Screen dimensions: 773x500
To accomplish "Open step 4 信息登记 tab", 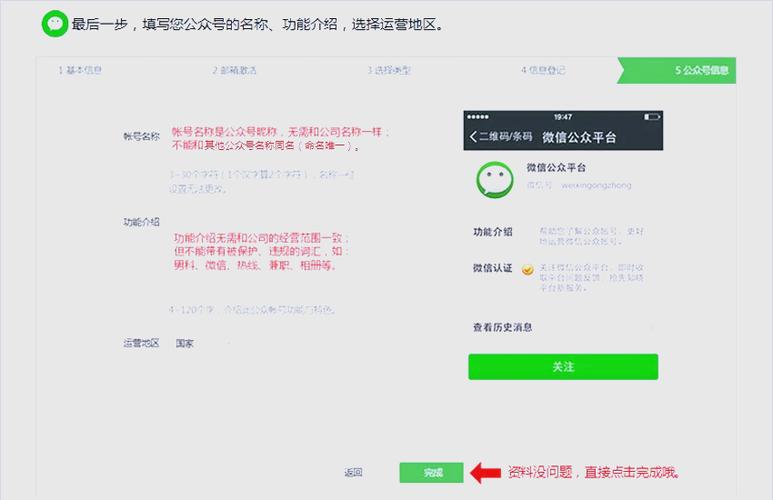I will tap(543, 70).
